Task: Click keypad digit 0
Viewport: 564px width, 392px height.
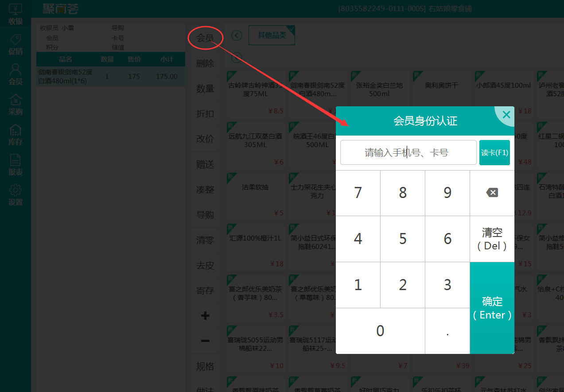Action: 380,331
